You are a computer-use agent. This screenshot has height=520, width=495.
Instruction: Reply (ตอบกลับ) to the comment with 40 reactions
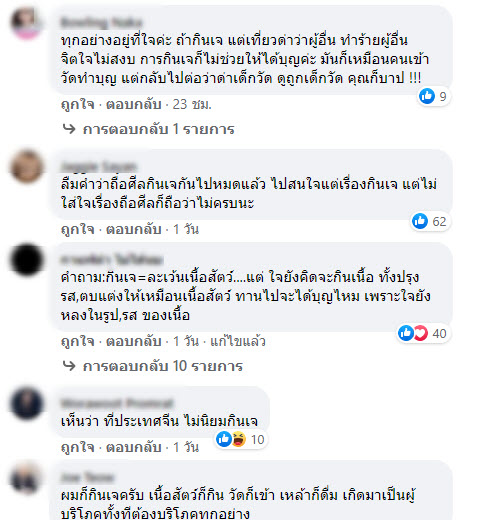(134, 341)
